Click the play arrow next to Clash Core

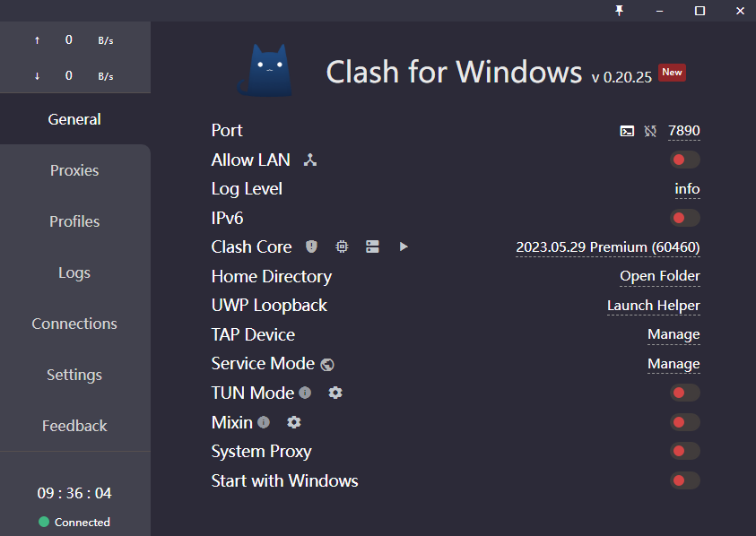(x=404, y=246)
